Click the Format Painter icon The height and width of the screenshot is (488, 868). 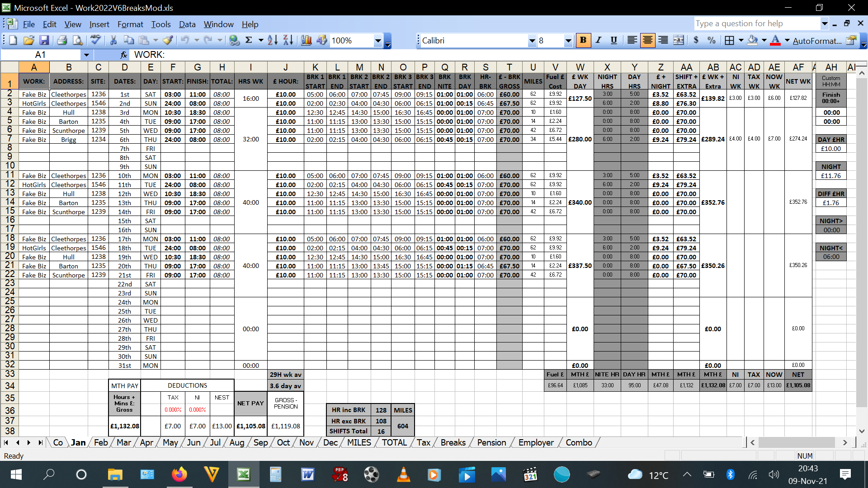point(168,40)
